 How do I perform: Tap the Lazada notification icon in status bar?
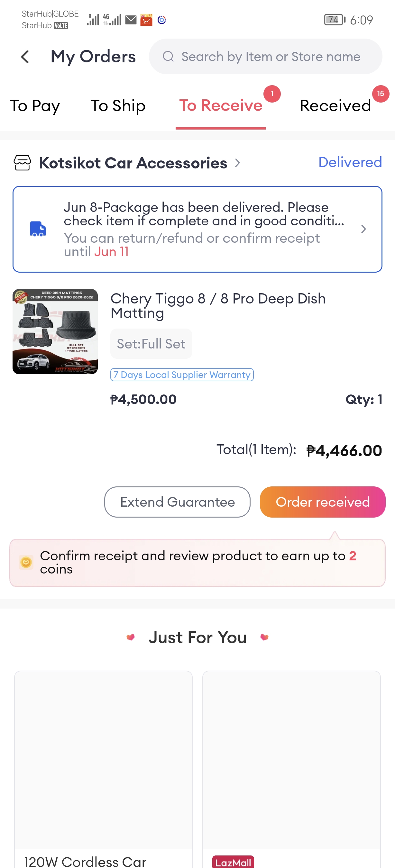click(146, 20)
